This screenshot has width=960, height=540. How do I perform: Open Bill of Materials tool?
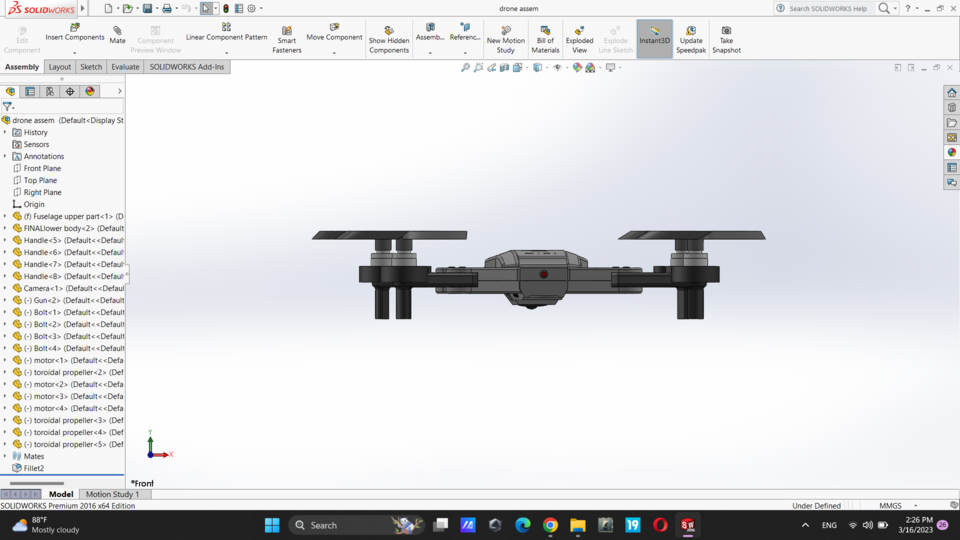pyautogui.click(x=545, y=40)
